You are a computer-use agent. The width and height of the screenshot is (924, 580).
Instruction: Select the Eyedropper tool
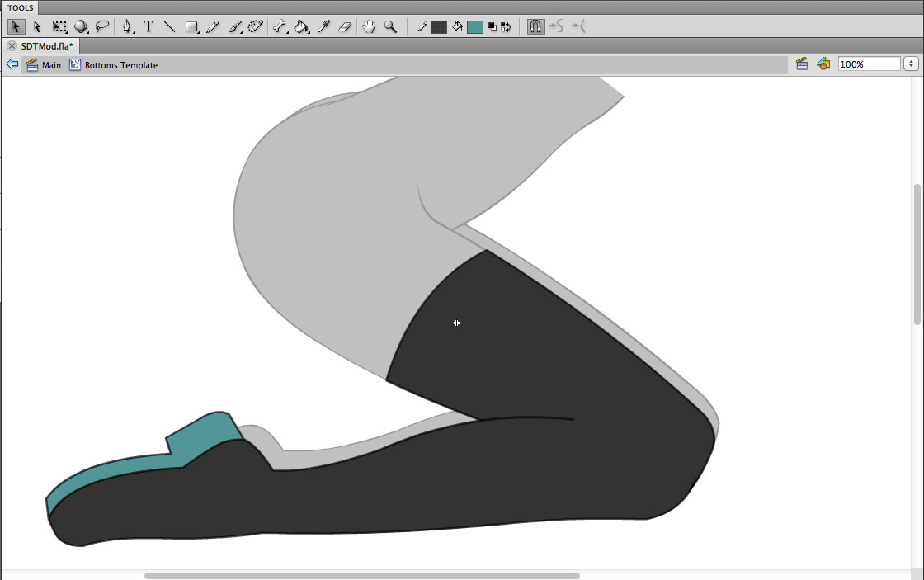click(x=323, y=26)
